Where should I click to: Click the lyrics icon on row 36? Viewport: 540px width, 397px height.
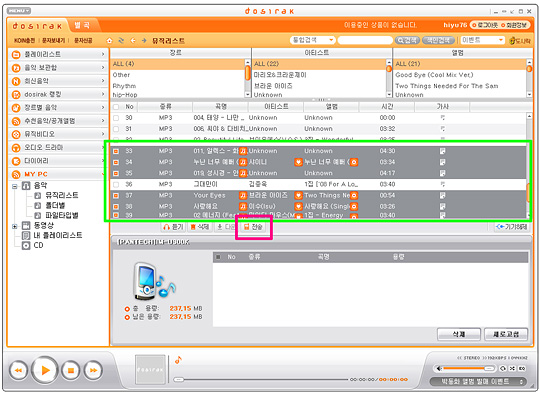tap(443, 184)
